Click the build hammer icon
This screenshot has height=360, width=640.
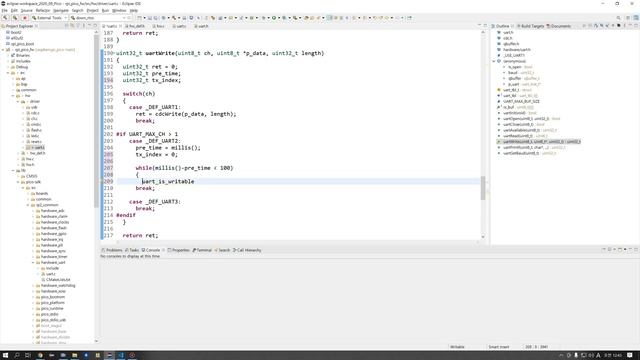point(5,18)
